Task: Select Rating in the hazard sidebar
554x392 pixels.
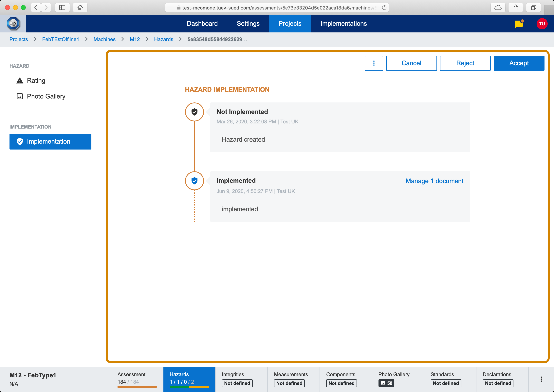Action: pos(36,80)
